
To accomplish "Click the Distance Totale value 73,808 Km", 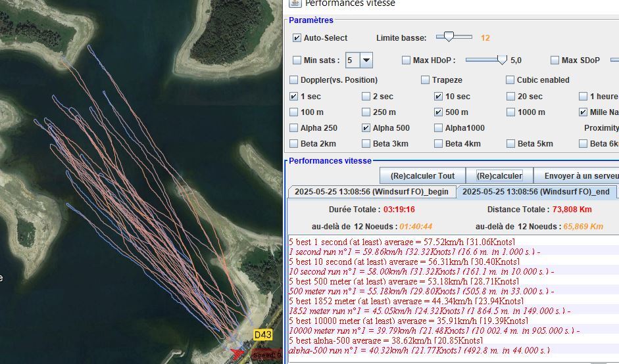I will click(572, 210).
